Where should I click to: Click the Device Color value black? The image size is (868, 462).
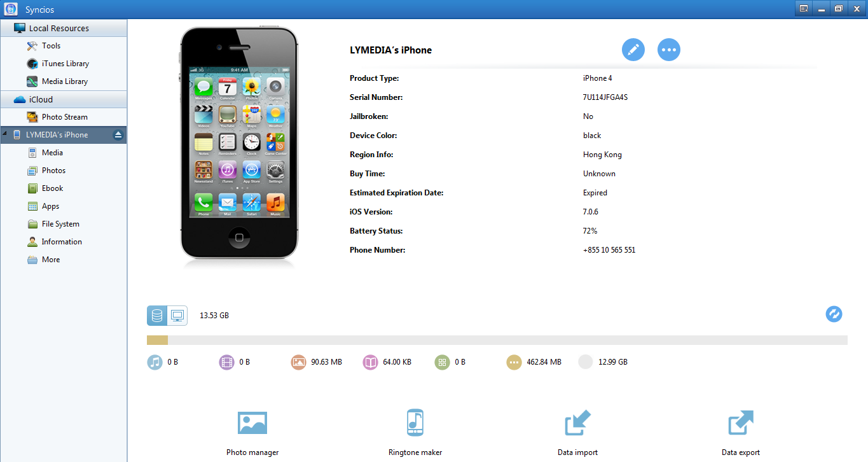coord(592,136)
